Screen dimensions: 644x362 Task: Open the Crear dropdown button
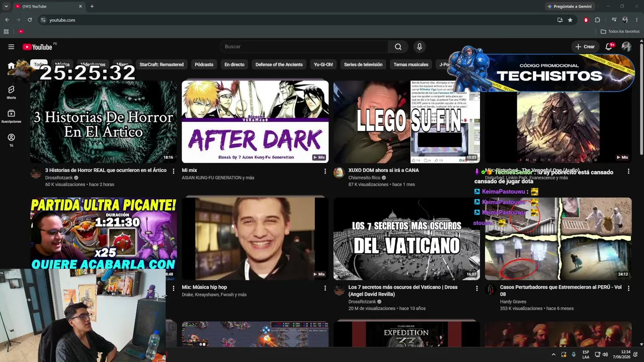585,47
